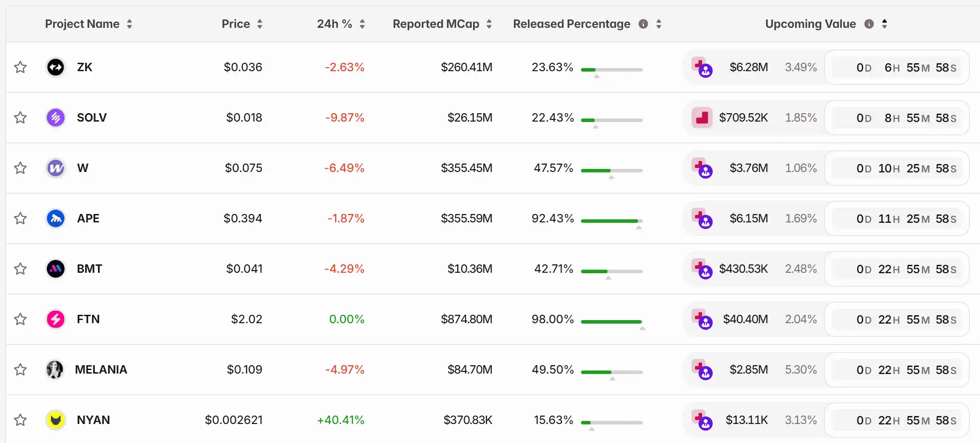This screenshot has width=980, height=443.
Task: Click MELANIA token avatar image
Action: coord(55,370)
